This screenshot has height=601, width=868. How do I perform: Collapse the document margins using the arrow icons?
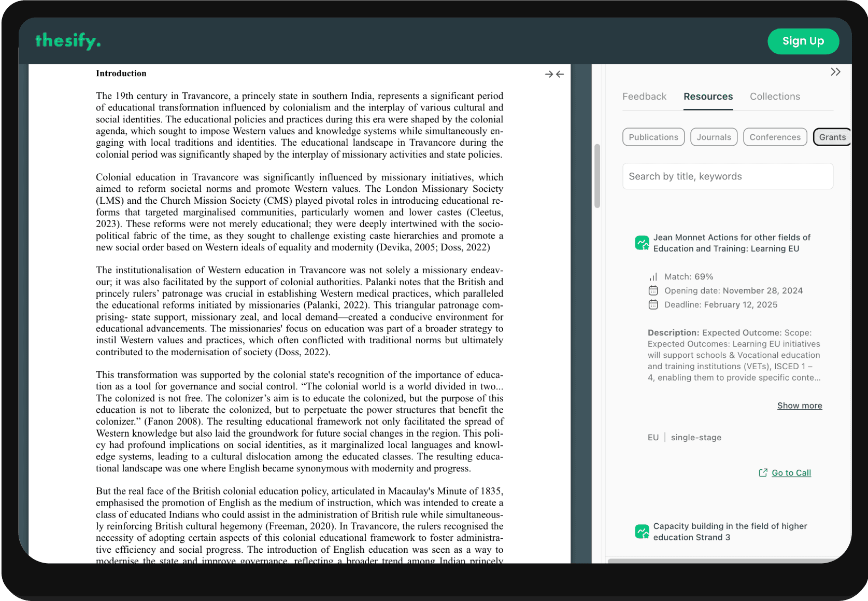554,74
